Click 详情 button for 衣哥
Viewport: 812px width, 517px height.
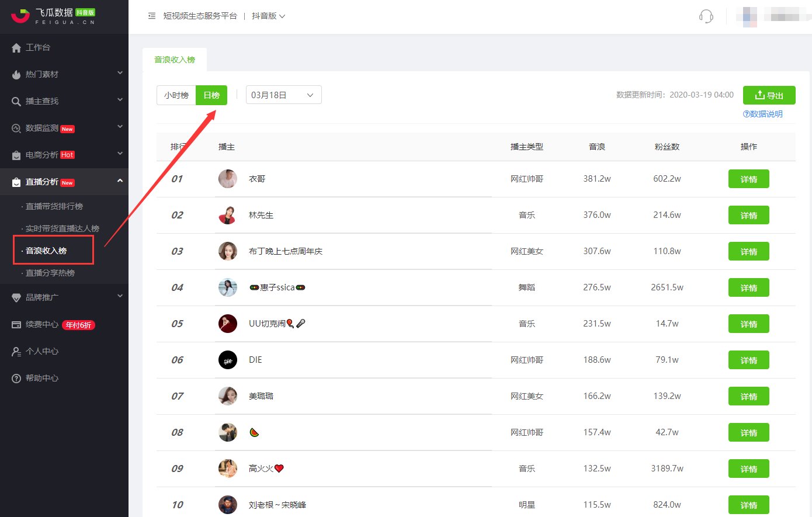748,179
